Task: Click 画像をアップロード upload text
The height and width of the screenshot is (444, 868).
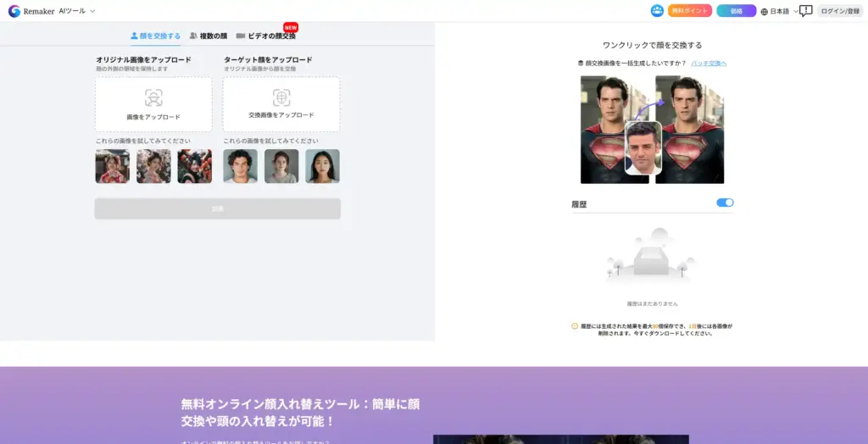Action: 153,118
